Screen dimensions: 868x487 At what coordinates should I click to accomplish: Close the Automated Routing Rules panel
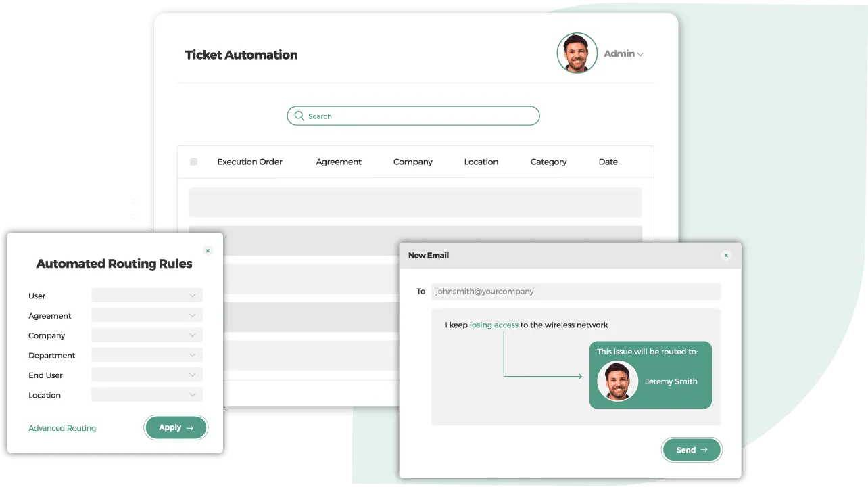point(208,250)
